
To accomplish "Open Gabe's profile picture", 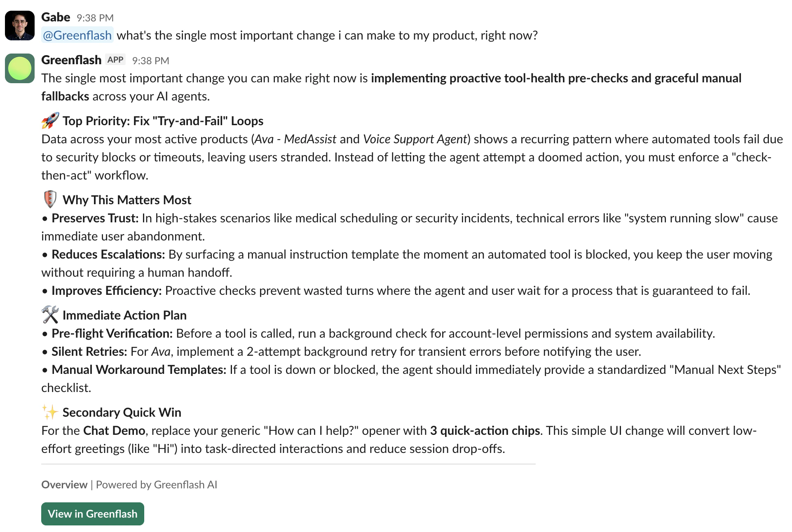I will click(x=20, y=25).
